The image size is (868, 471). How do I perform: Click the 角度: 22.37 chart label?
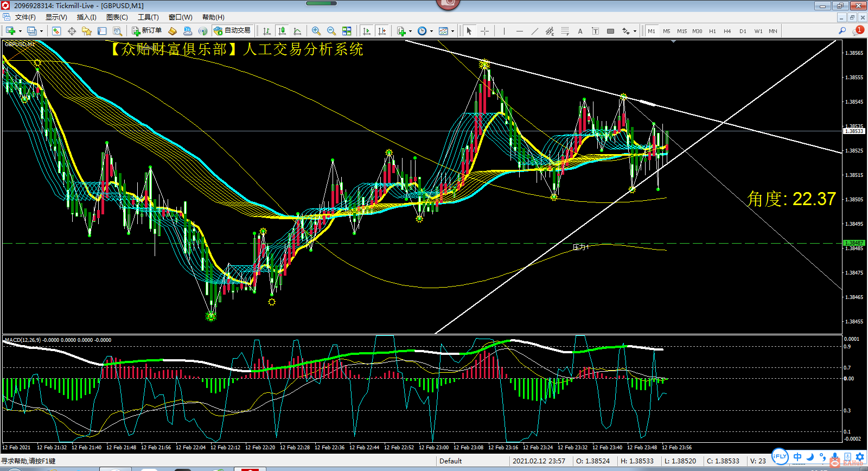pyautogui.click(x=792, y=199)
